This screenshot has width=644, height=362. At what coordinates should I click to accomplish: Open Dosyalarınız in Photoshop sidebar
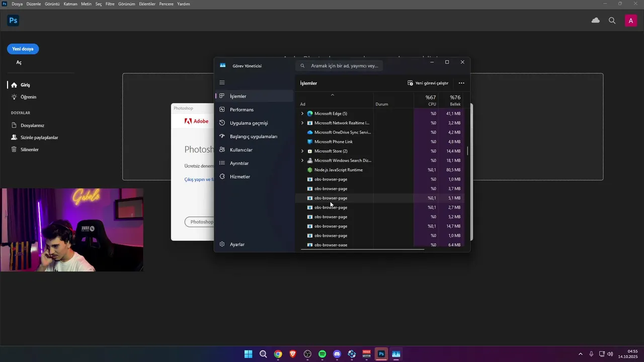(x=32, y=125)
